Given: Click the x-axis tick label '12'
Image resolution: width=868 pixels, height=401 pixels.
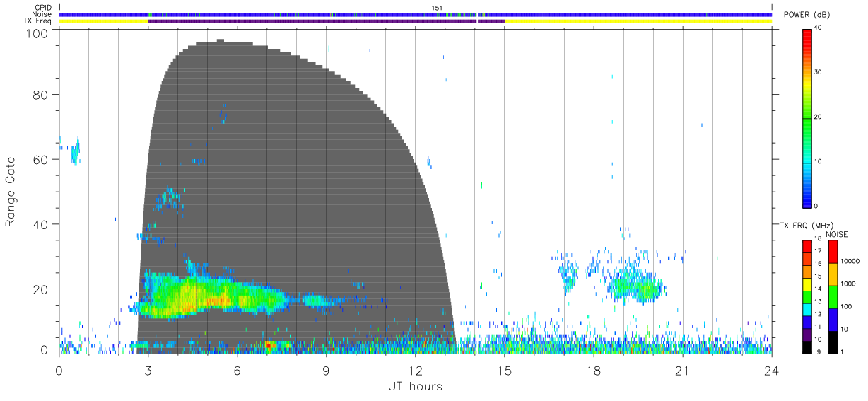Looking at the screenshot, I should point(416,371).
